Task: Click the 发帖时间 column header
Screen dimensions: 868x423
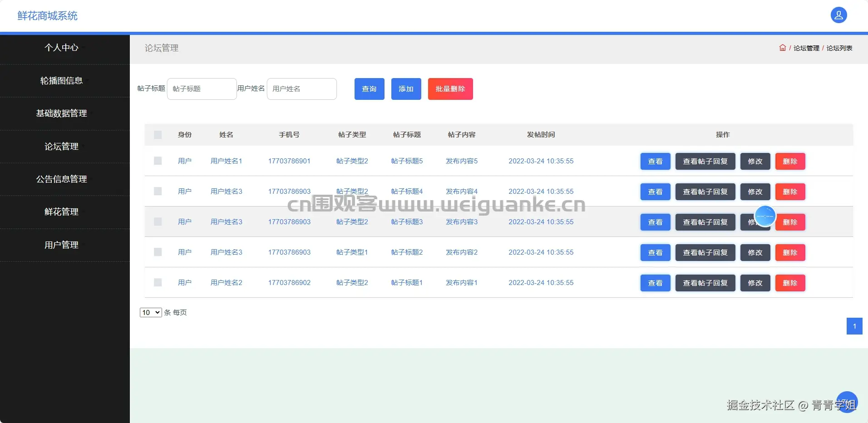Action: [541, 135]
